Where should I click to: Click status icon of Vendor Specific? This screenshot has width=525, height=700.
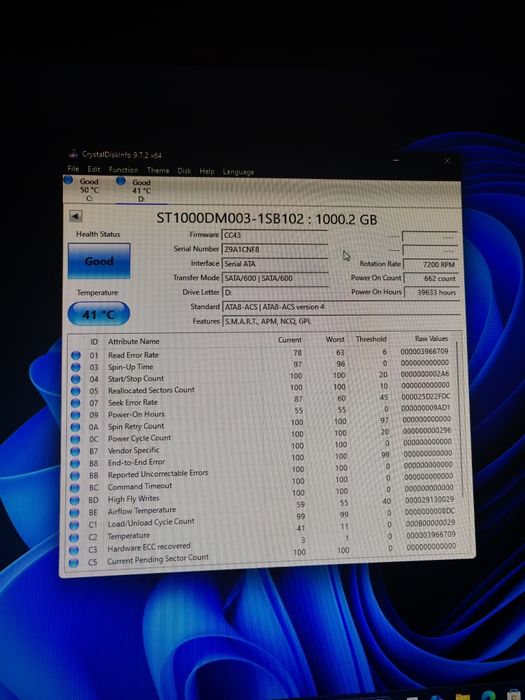pos(75,451)
